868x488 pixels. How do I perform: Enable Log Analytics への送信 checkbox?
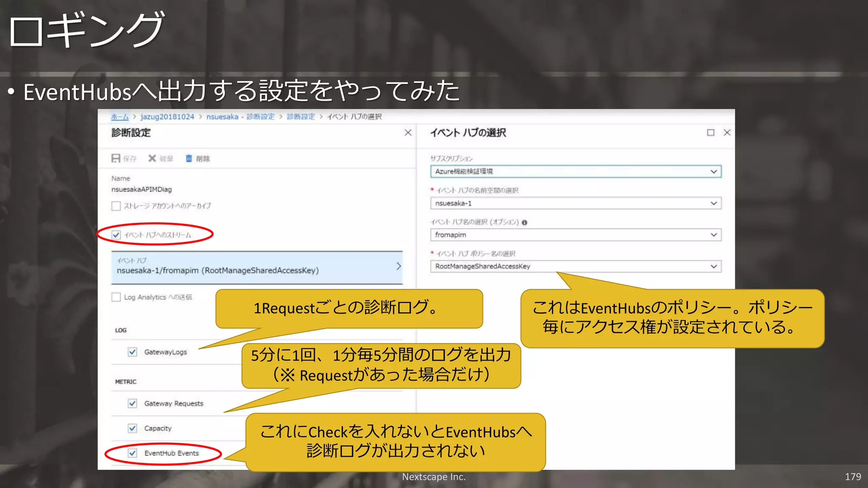coord(116,297)
